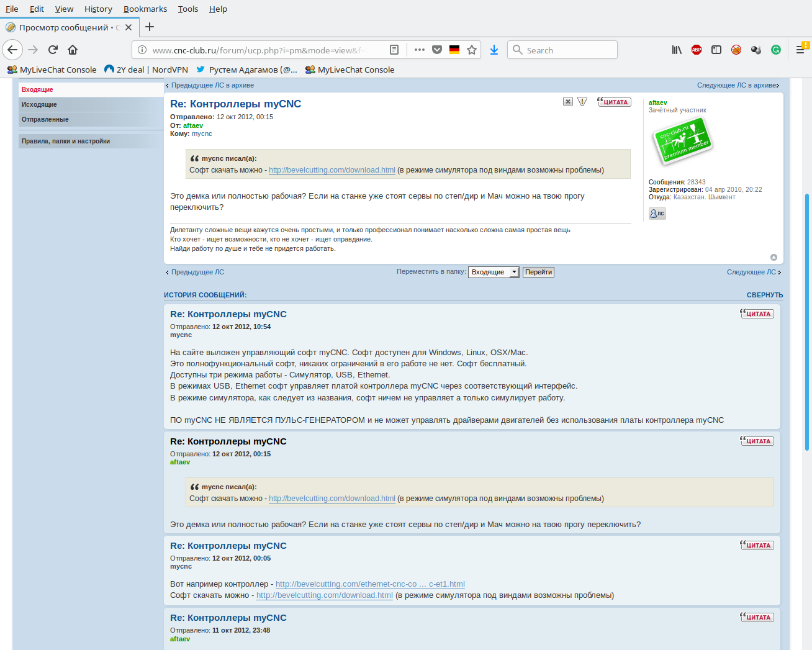Open aftaev profile link beside the avatar

[658, 102]
